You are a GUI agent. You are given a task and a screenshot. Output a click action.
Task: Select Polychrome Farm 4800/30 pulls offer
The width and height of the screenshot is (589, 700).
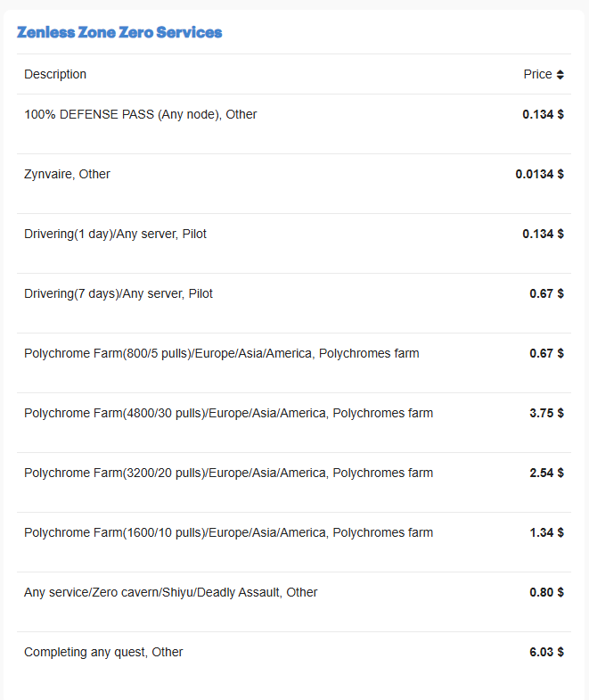229,414
